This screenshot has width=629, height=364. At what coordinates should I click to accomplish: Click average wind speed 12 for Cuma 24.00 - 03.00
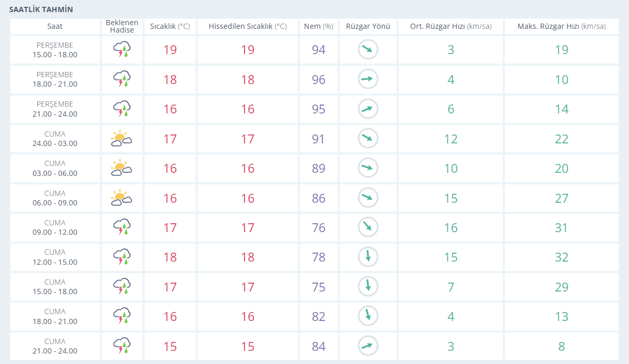click(x=451, y=139)
